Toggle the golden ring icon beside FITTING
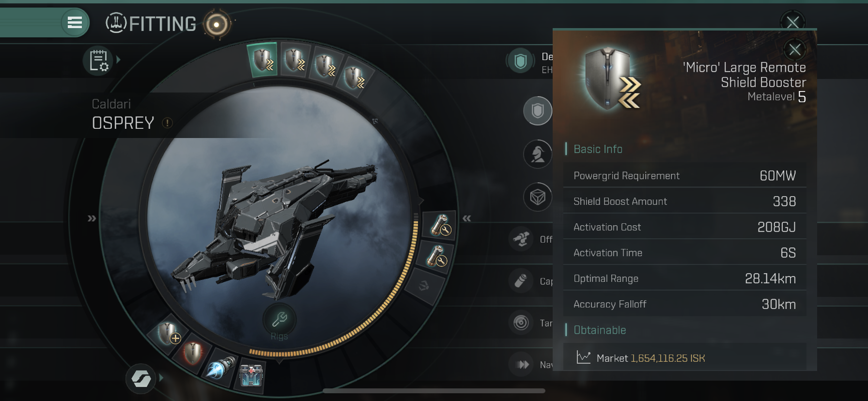The width and height of the screenshot is (868, 401). [x=217, y=24]
